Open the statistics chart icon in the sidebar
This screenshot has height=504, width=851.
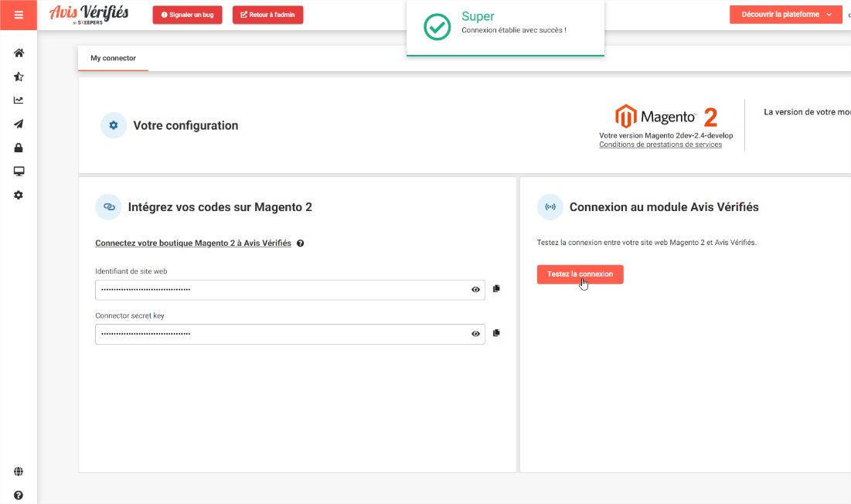pos(19,100)
